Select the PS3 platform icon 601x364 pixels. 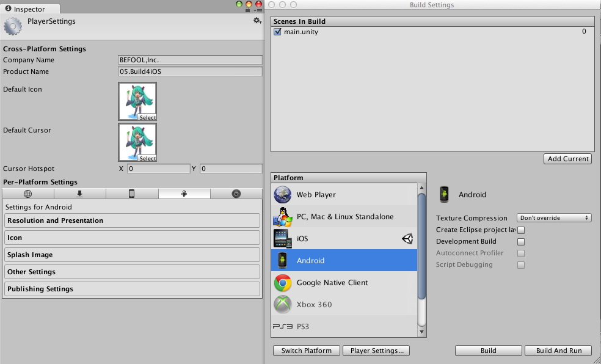tap(283, 327)
